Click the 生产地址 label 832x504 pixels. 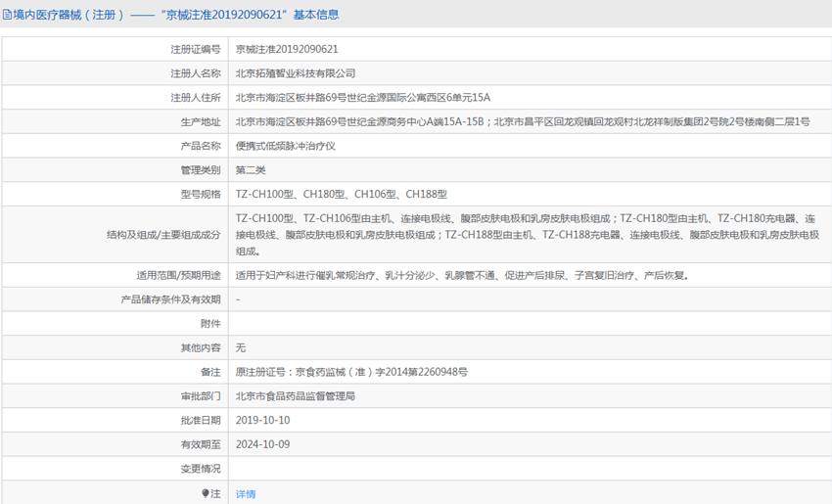coord(201,122)
